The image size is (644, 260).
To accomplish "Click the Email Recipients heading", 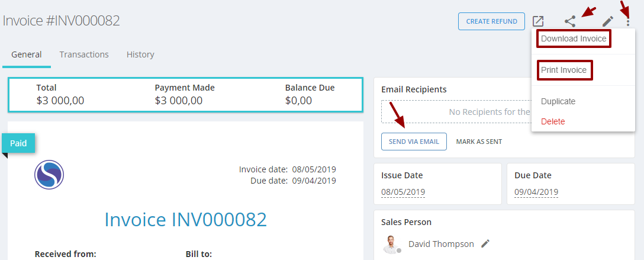I will click(x=414, y=89).
